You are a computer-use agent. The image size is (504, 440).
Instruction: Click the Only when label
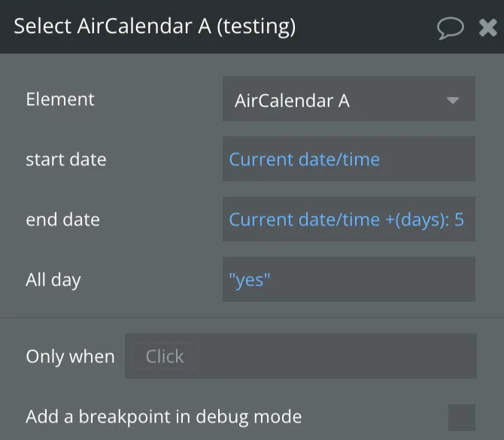pos(70,357)
